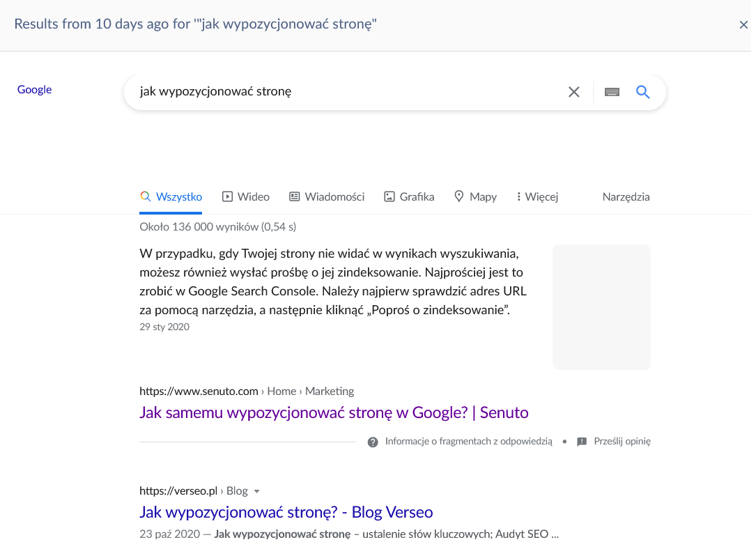The width and height of the screenshot is (756, 542).
Task: Open the on-screen keyboard icon
Action: (x=612, y=92)
